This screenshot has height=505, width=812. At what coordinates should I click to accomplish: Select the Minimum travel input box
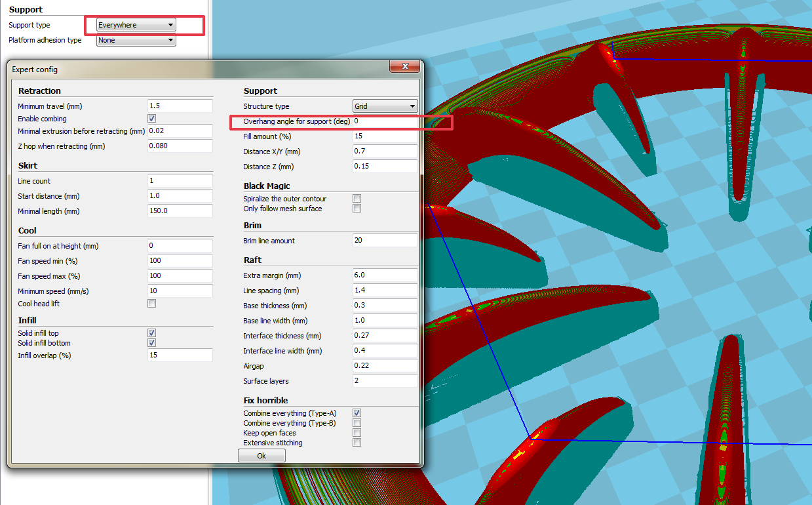(x=180, y=106)
